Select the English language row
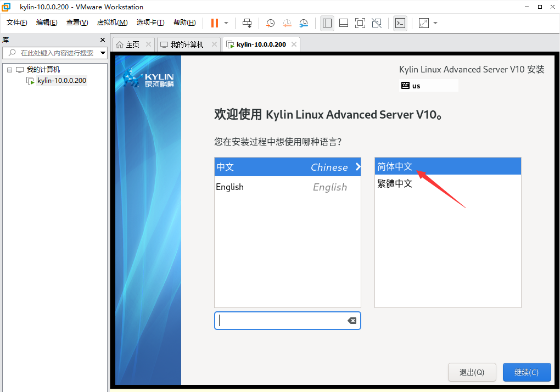The width and height of the screenshot is (560, 392). pos(288,187)
